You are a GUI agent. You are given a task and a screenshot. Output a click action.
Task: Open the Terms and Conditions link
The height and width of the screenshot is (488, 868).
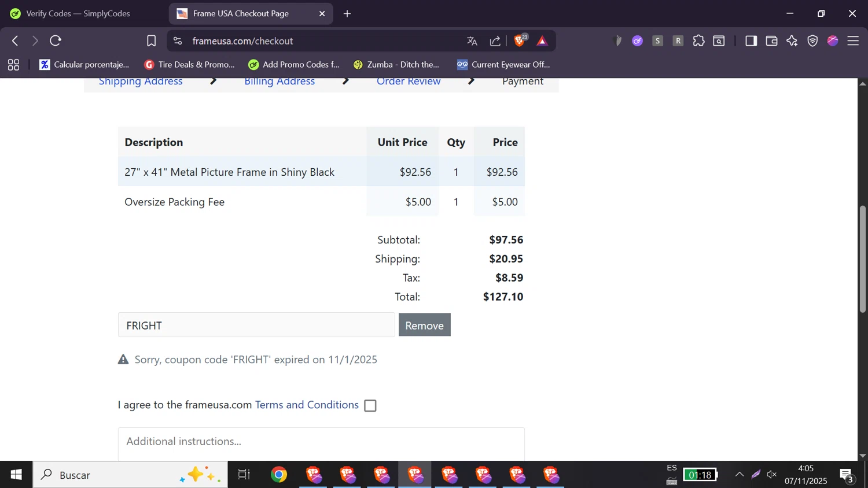[x=307, y=405]
